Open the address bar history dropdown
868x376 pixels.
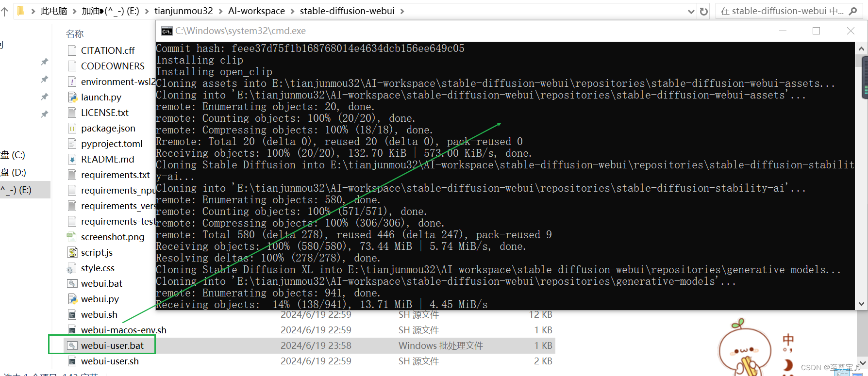pyautogui.click(x=691, y=11)
